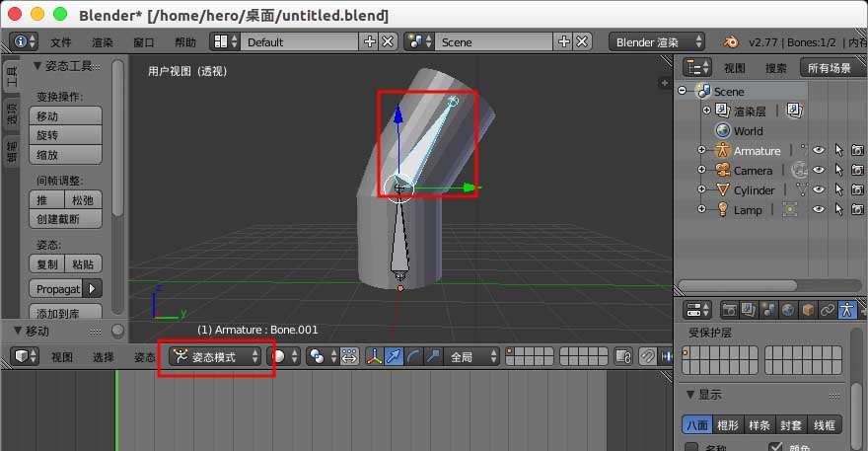Expand the 渲染层 tree node

(x=706, y=111)
